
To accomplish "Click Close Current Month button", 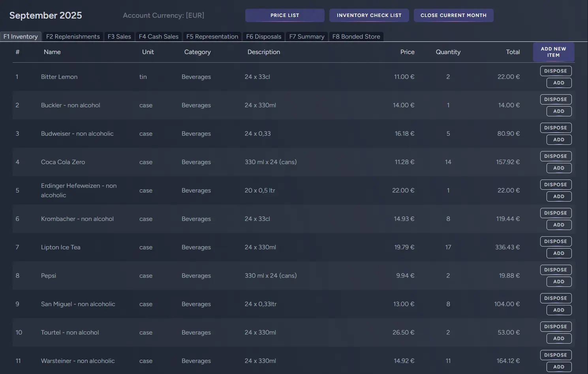I will [453, 15].
